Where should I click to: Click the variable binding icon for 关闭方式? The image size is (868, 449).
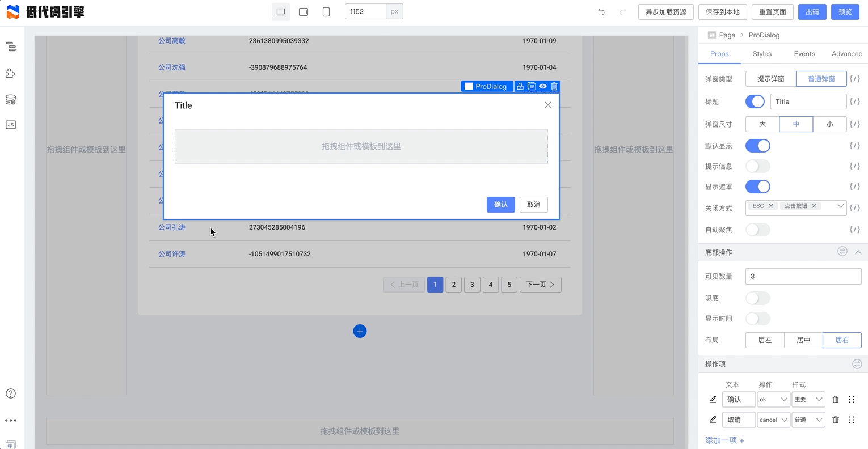[x=855, y=208]
